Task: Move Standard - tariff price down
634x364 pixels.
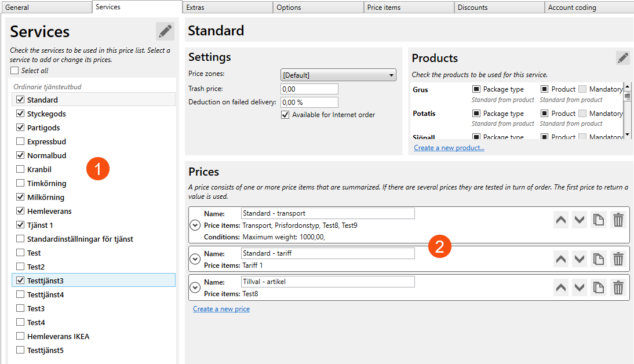Action: coord(580,259)
